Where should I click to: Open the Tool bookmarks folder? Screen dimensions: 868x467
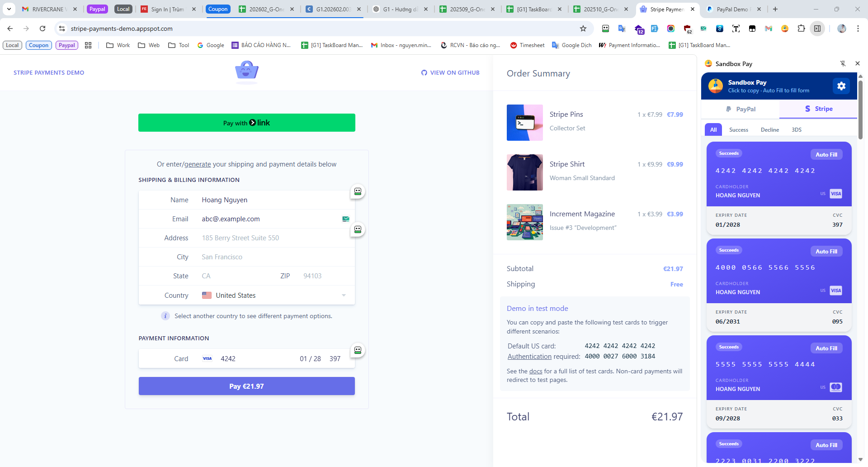[179, 45]
